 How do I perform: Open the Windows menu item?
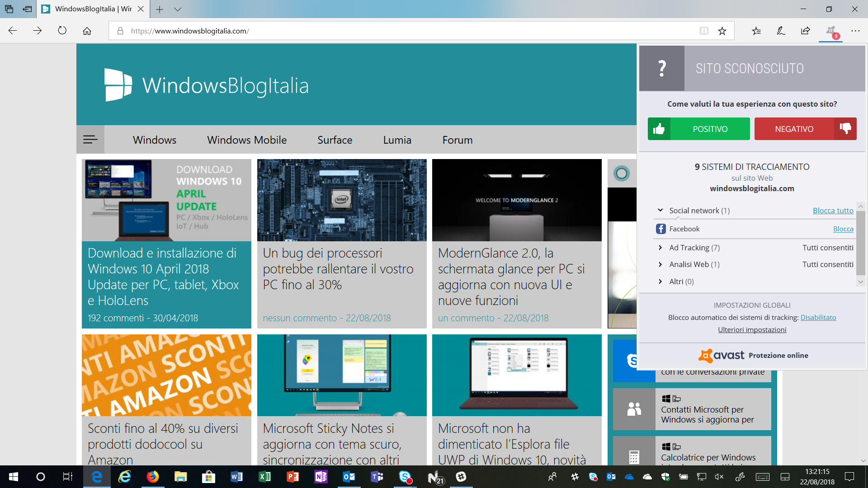pyautogui.click(x=155, y=140)
